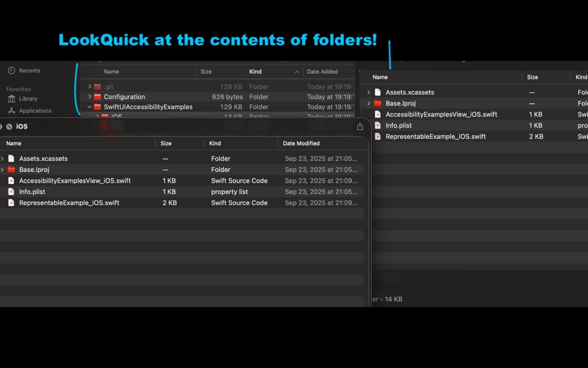
Task: Expand the .git folder chevron
Action: tap(90, 86)
